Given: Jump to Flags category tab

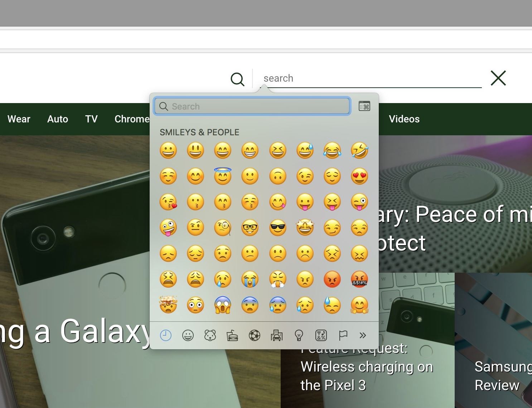Looking at the screenshot, I should [x=343, y=335].
